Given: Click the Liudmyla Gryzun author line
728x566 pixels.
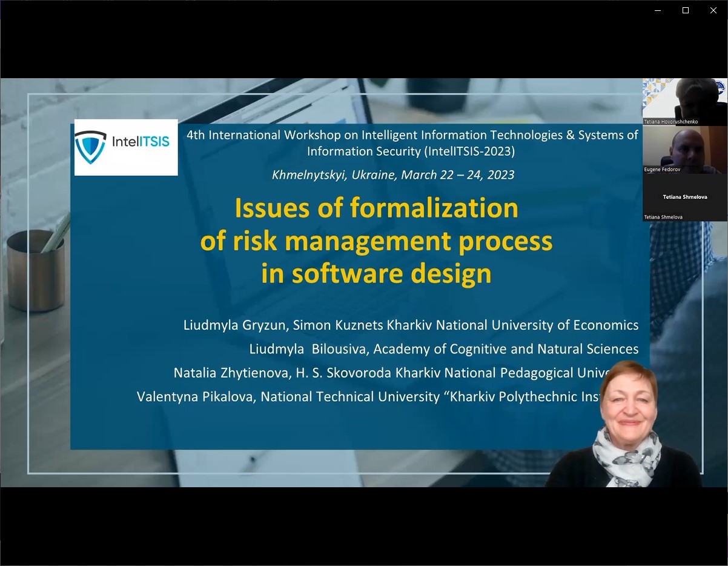Looking at the screenshot, I should (411, 325).
